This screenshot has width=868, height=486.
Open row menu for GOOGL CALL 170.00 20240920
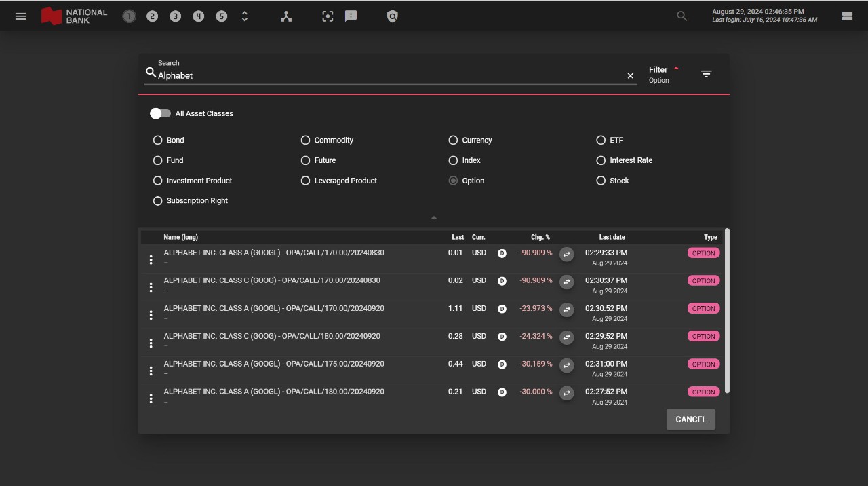tap(151, 316)
